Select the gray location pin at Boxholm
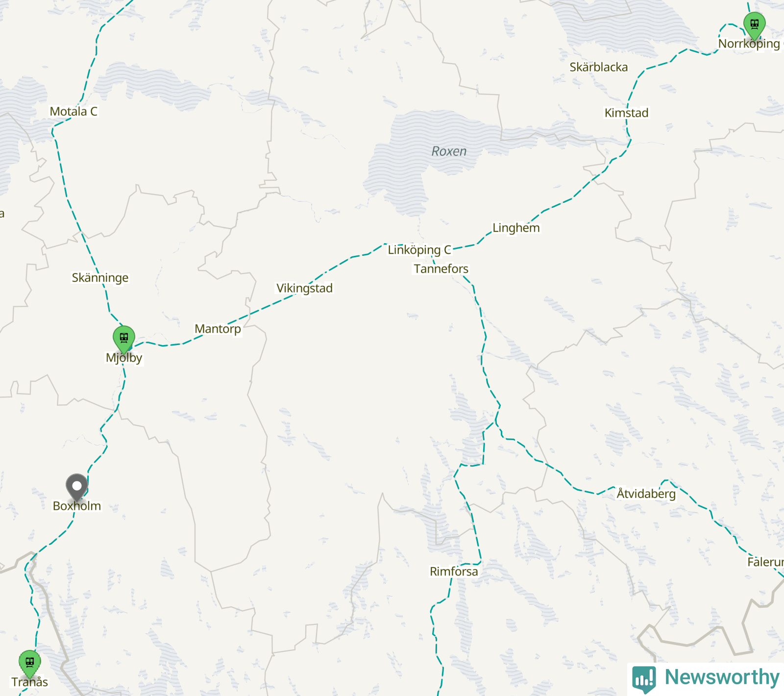 coord(77,488)
